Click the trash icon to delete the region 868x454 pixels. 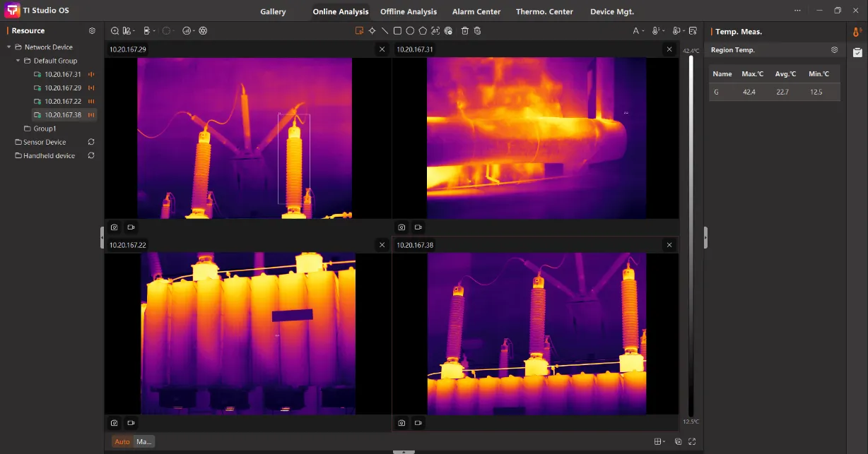[464, 31]
